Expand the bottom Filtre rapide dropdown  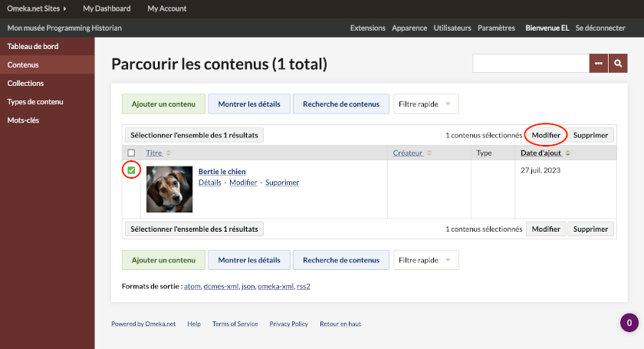point(426,260)
